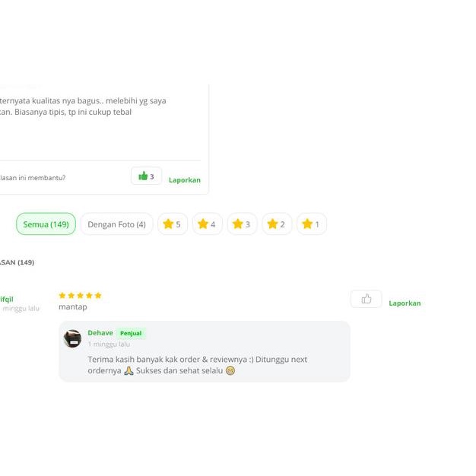This screenshot has height=476, width=476.
Task: Filter reviews by 5 stars
Action: click(x=172, y=224)
